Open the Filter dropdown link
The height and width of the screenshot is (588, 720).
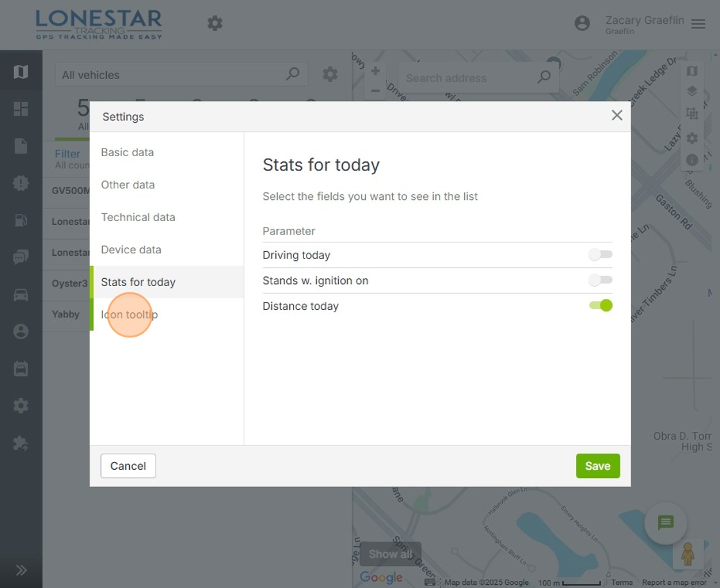coord(67,154)
